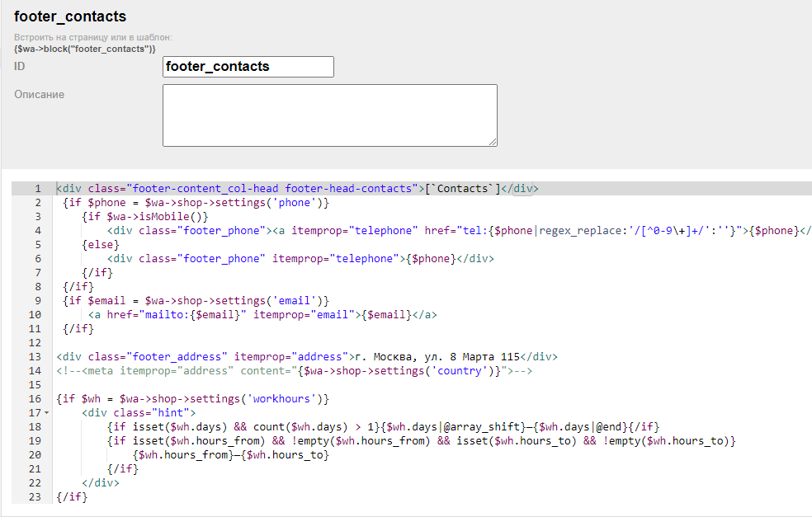
Task: Click line number 1 in editor gutter
Action: pyautogui.click(x=37, y=189)
